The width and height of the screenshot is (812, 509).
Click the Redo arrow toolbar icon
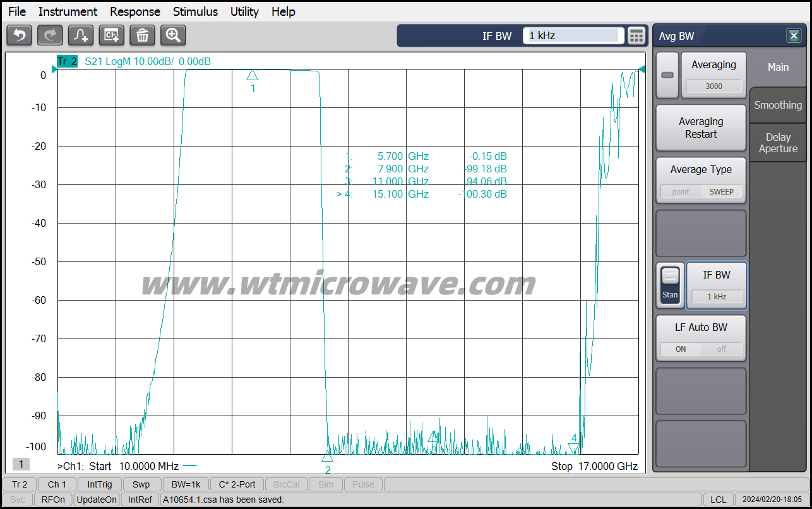click(50, 35)
